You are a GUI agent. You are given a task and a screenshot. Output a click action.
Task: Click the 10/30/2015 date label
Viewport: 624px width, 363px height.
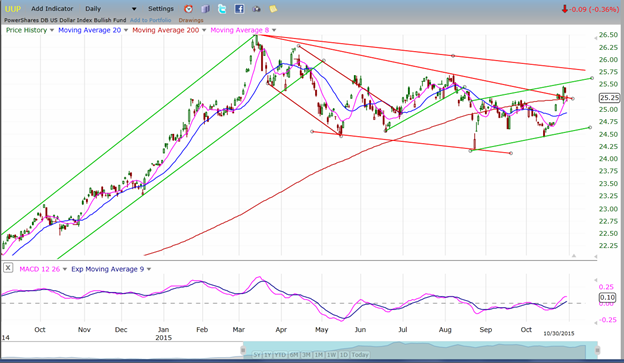(559, 334)
